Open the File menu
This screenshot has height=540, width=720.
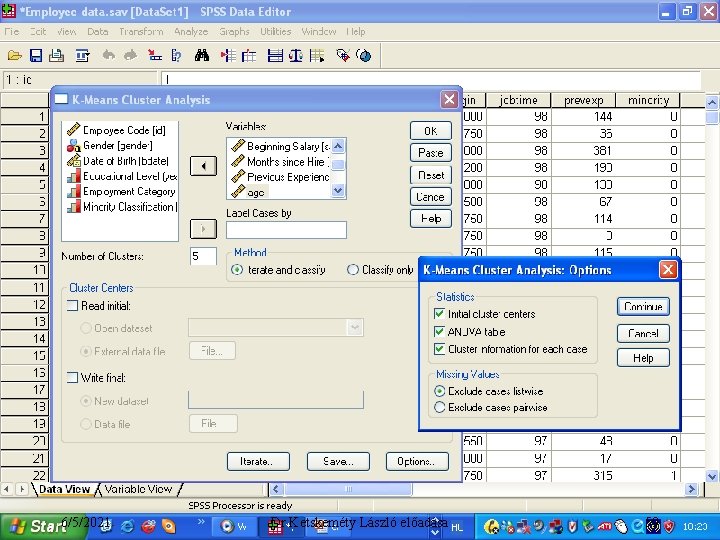[12, 32]
